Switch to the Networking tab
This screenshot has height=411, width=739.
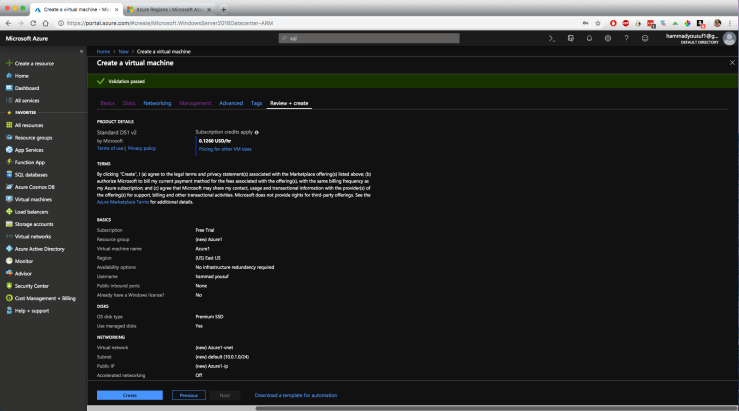coord(157,103)
